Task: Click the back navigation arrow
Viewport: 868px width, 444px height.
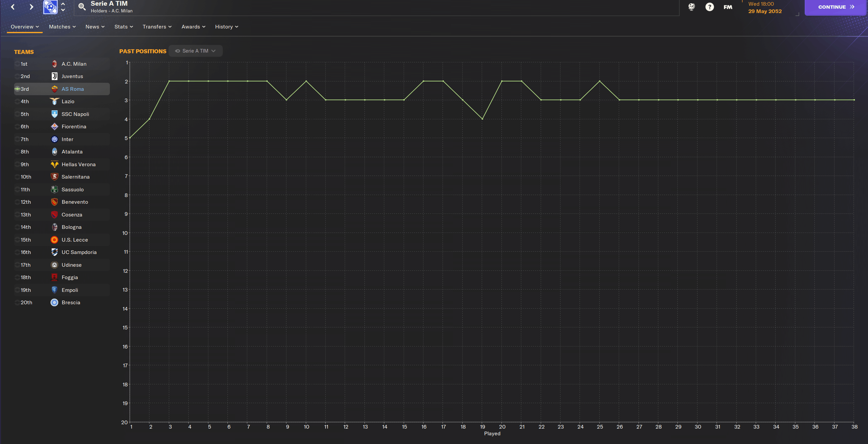Action: [x=13, y=7]
